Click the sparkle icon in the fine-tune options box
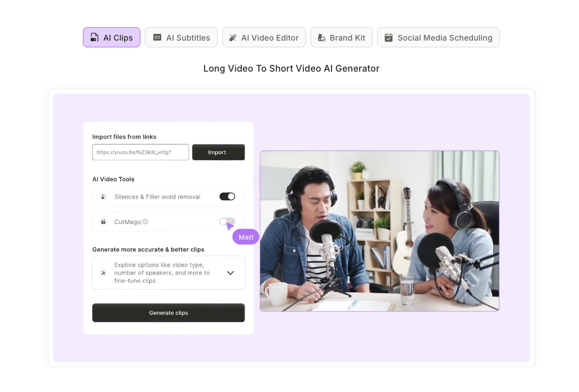579x392 pixels. [x=103, y=272]
